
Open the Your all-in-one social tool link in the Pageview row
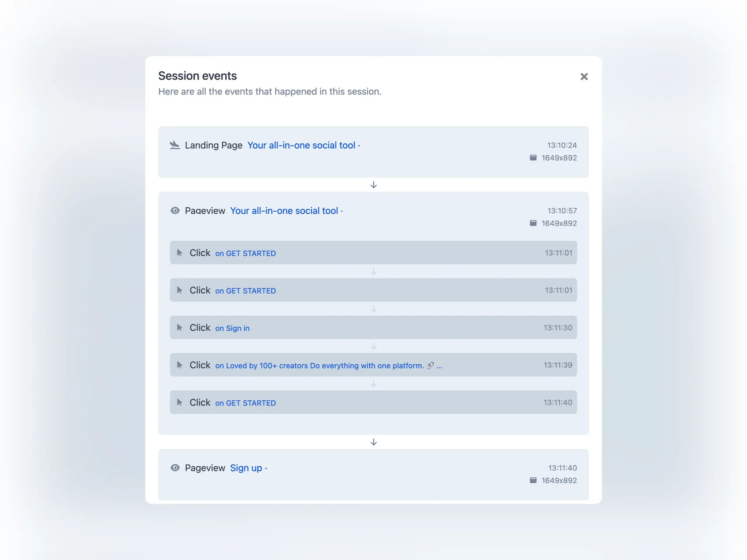[285, 211]
